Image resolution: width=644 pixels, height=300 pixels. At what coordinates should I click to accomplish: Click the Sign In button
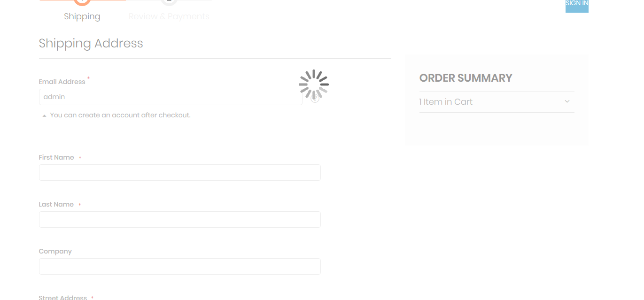(x=576, y=5)
